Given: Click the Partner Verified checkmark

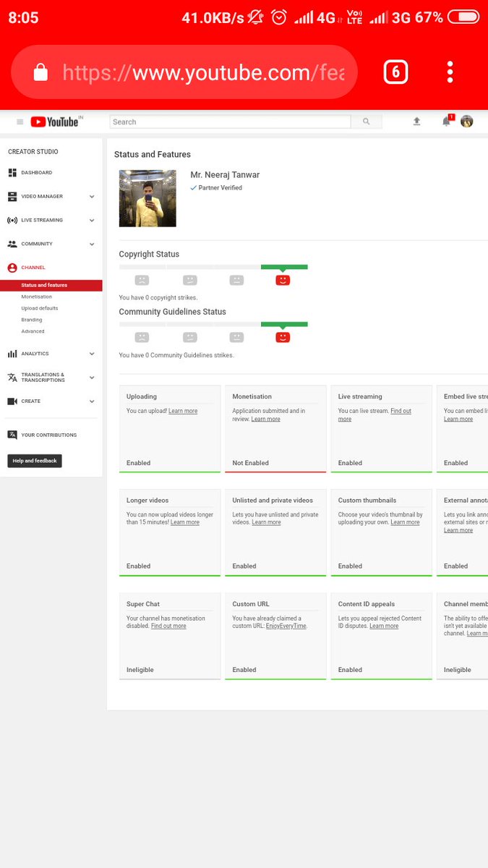Looking at the screenshot, I should tap(194, 188).
